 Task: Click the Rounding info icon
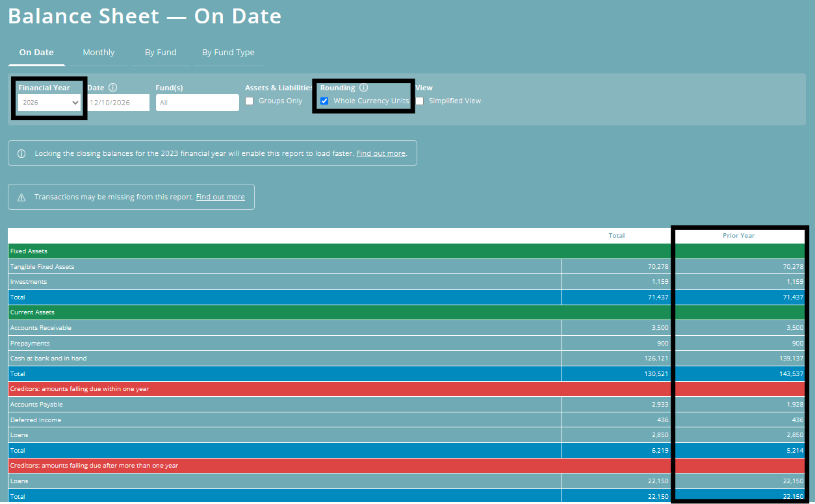click(363, 88)
